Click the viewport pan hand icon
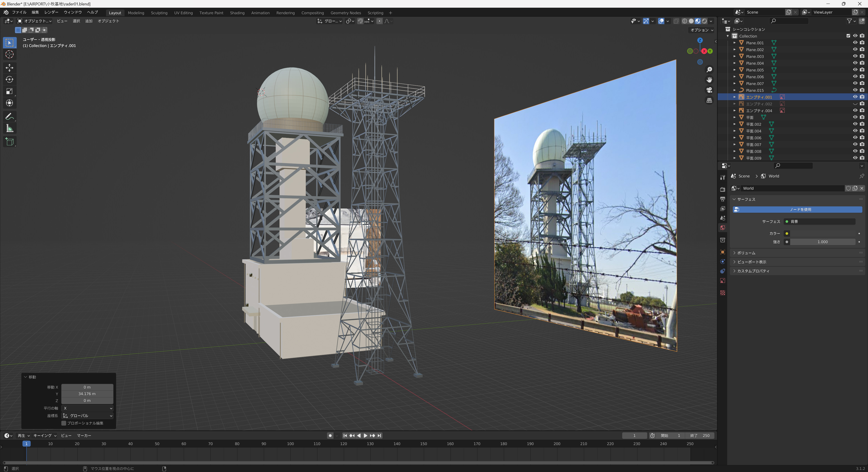The height and width of the screenshot is (472, 868). 709,80
